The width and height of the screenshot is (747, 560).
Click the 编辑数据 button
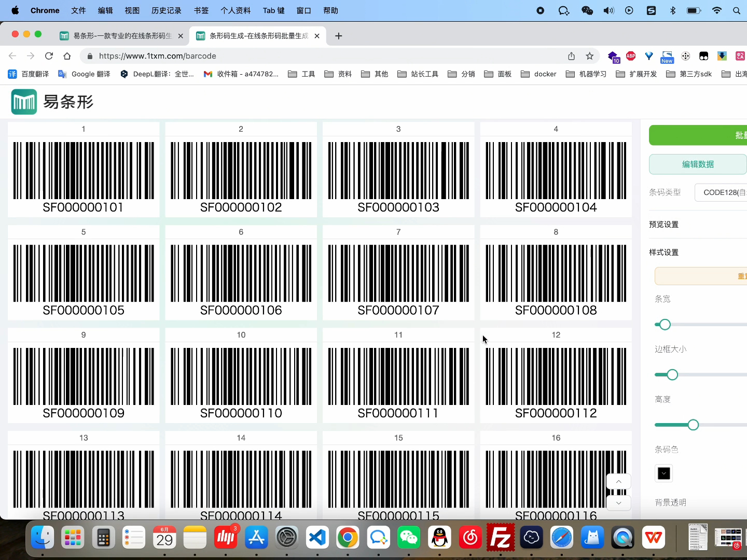pos(698,164)
